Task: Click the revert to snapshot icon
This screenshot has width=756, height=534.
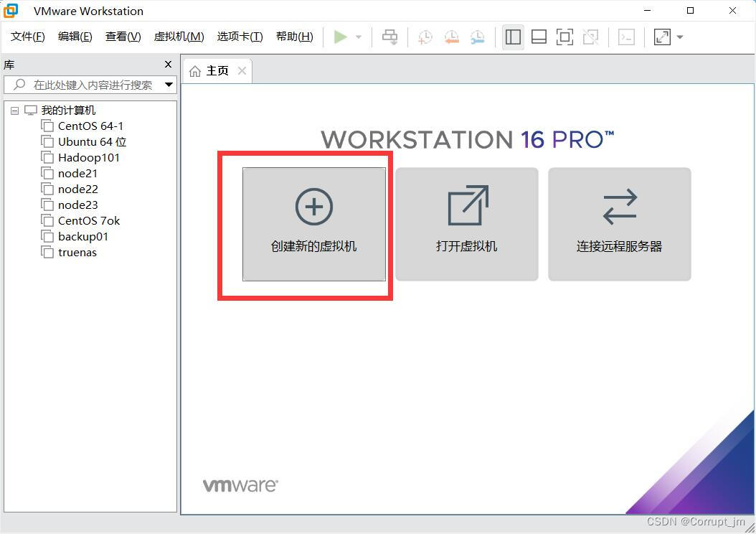Action: pyautogui.click(x=451, y=37)
